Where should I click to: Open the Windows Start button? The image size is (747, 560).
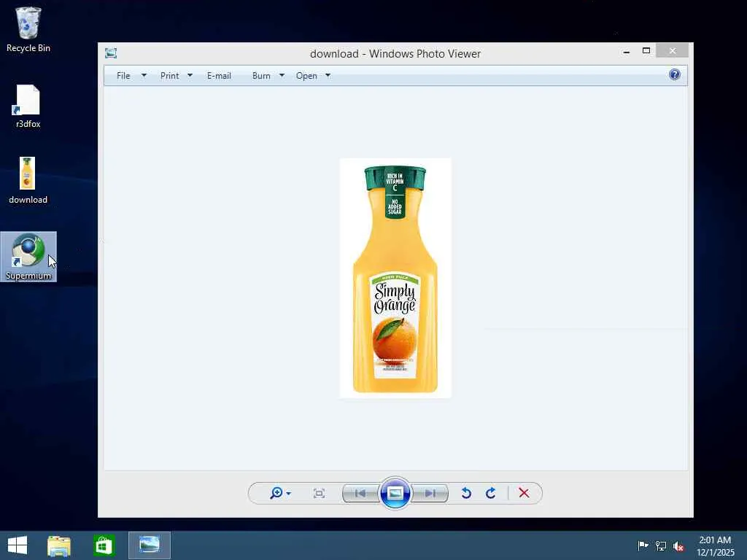(x=18, y=545)
